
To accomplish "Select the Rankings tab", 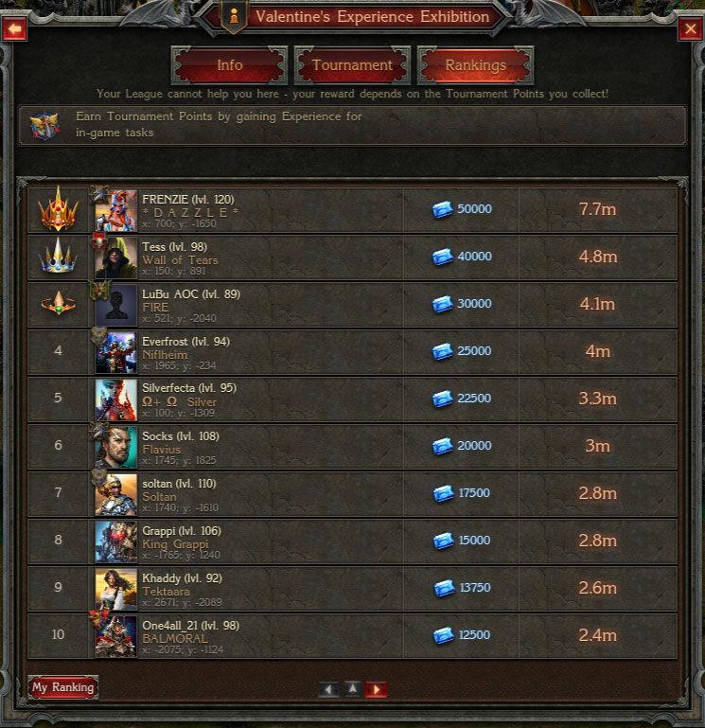I will (475, 65).
